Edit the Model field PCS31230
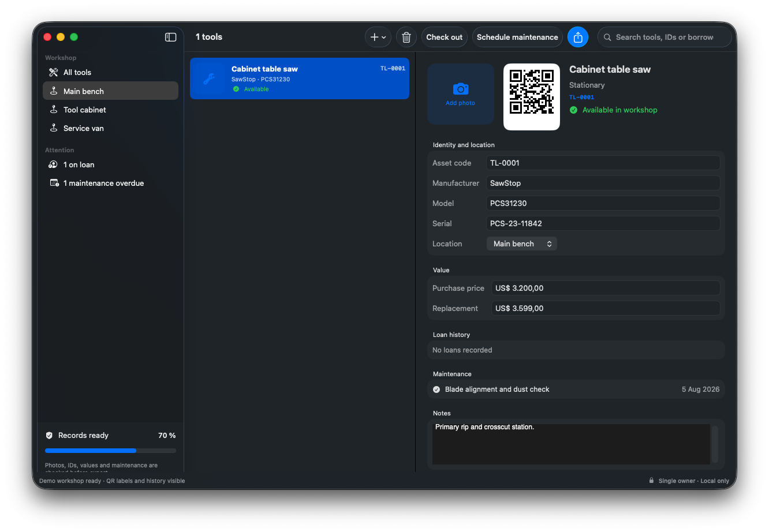This screenshot has width=769, height=532. point(603,203)
